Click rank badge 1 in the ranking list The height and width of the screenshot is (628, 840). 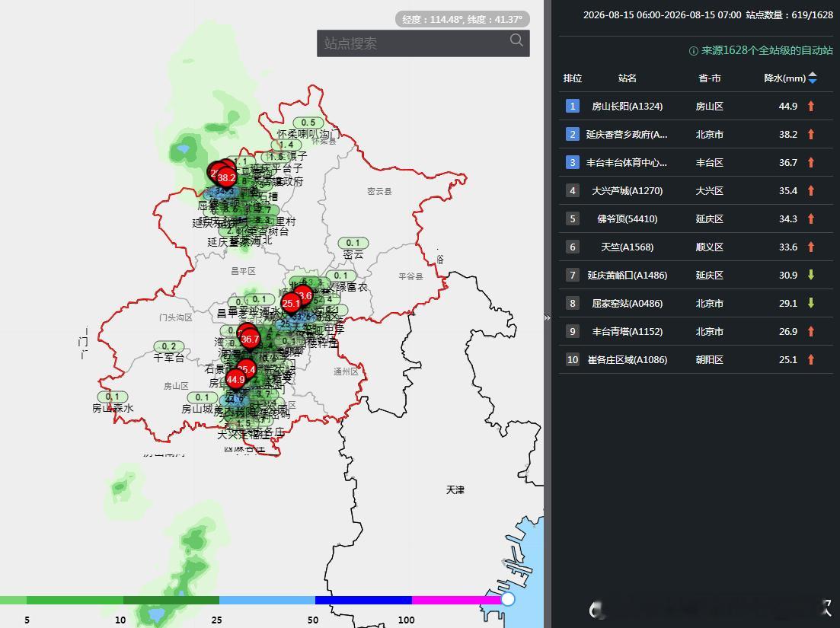[x=572, y=106]
